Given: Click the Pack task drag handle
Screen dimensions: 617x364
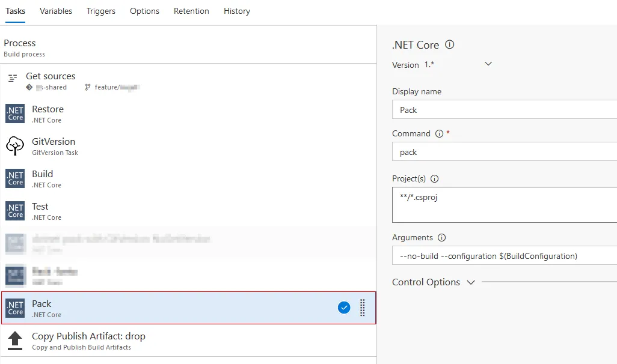Looking at the screenshot, I should 362,308.
